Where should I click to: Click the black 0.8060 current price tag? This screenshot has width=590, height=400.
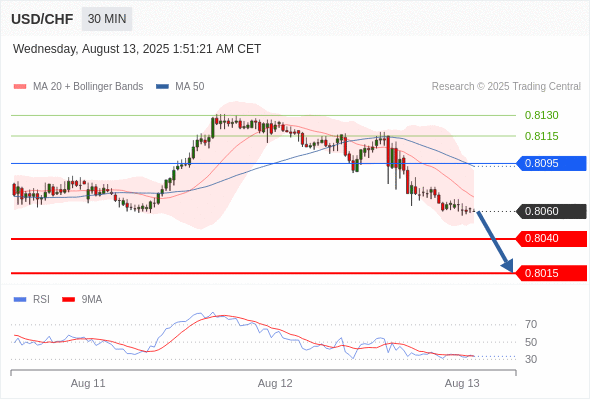pyautogui.click(x=551, y=211)
